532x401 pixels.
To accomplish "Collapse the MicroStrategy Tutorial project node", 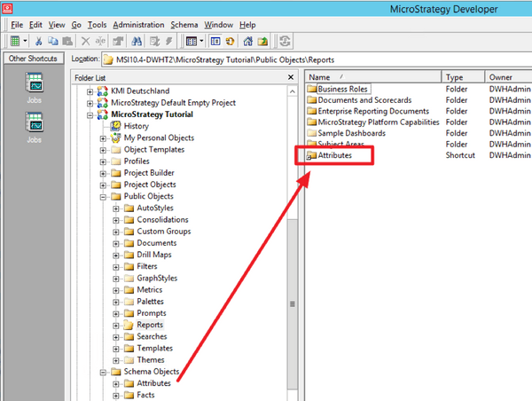I will pyautogui.click(x=90, y=115).
